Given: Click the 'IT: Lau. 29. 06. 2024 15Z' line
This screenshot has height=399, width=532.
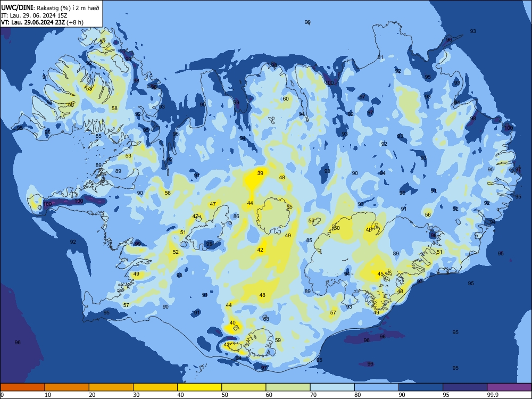Looking at the screenshot, I should (35, 15).
